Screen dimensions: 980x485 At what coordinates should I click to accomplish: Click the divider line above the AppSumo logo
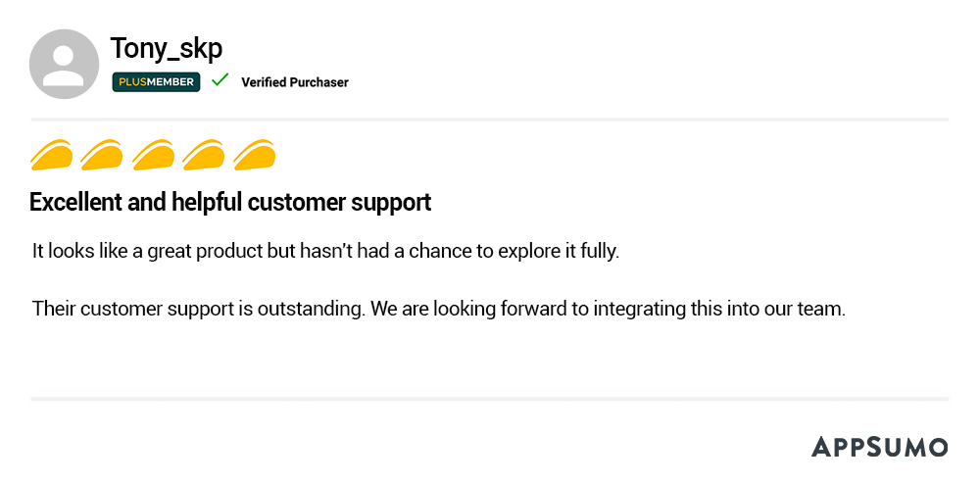coord(490,399)
